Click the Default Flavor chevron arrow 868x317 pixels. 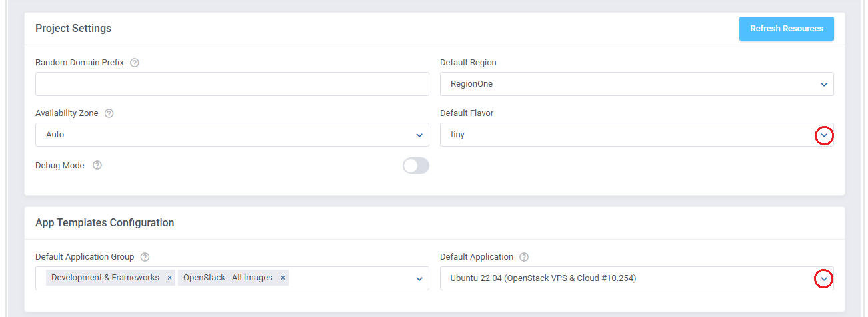(825, 135)
